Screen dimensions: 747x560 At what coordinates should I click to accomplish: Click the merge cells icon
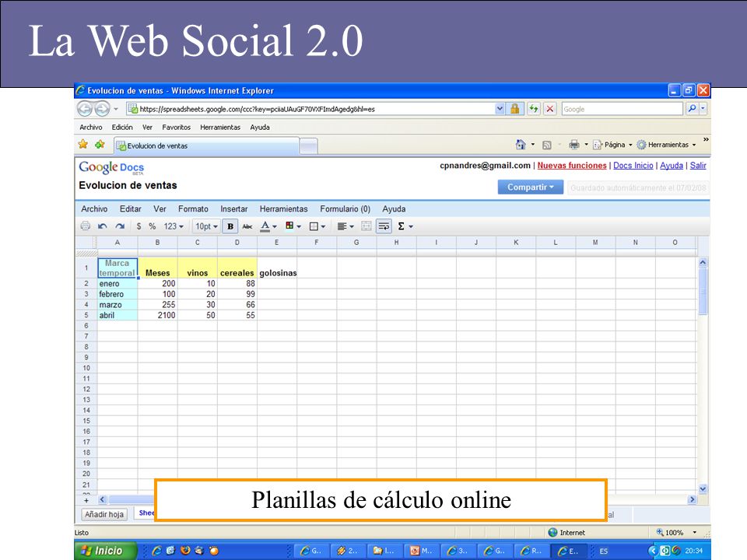tap(366, 226)
